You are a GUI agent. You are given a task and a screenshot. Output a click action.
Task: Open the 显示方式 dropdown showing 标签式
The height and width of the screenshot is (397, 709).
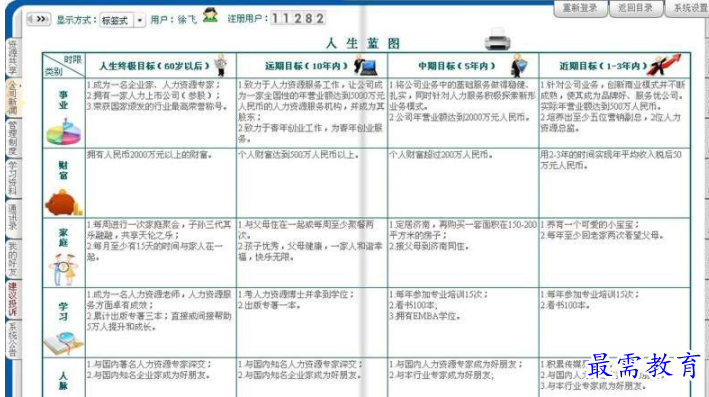pos(123,20)
